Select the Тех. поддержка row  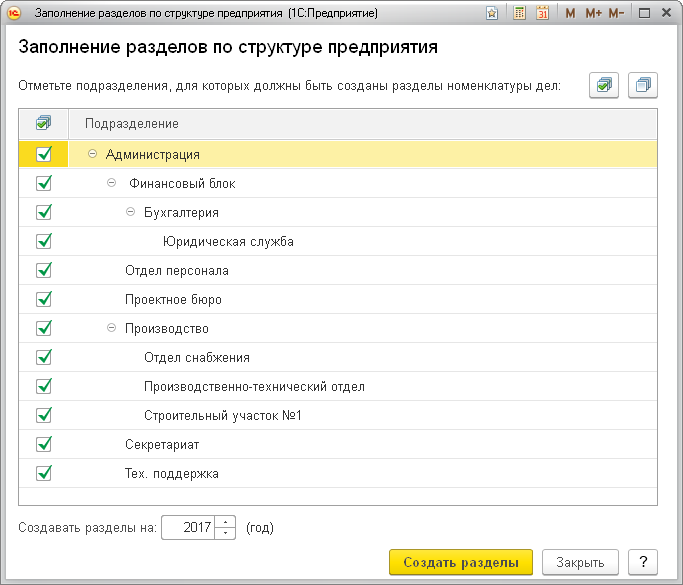click(x=338, y=473)
